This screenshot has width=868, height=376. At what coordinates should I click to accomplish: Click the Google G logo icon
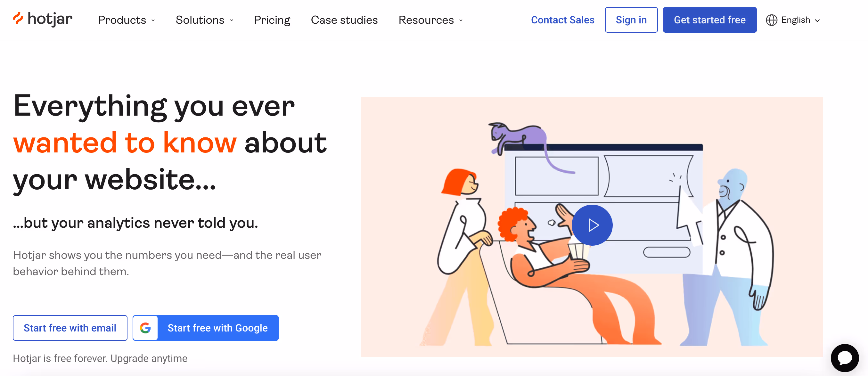[x=145, y=328]
